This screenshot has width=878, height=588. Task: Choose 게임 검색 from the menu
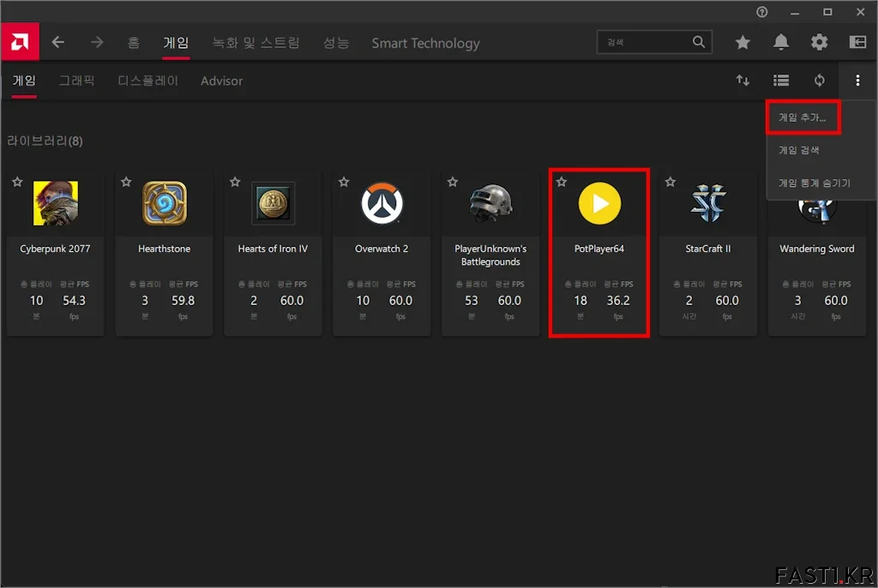[x=798, y=150]
